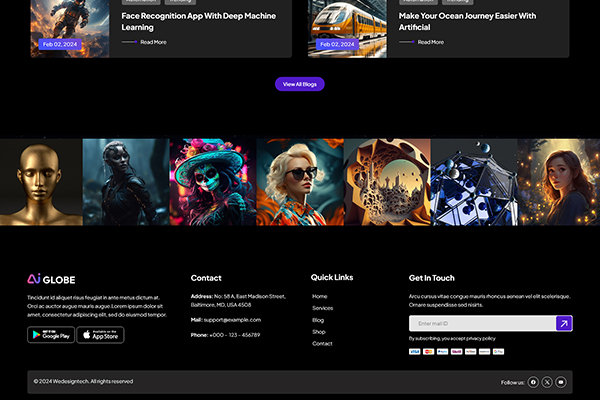Submit email with the purple arrow button
This screenshot has width=600, height=400.
(x=564, y=323)
